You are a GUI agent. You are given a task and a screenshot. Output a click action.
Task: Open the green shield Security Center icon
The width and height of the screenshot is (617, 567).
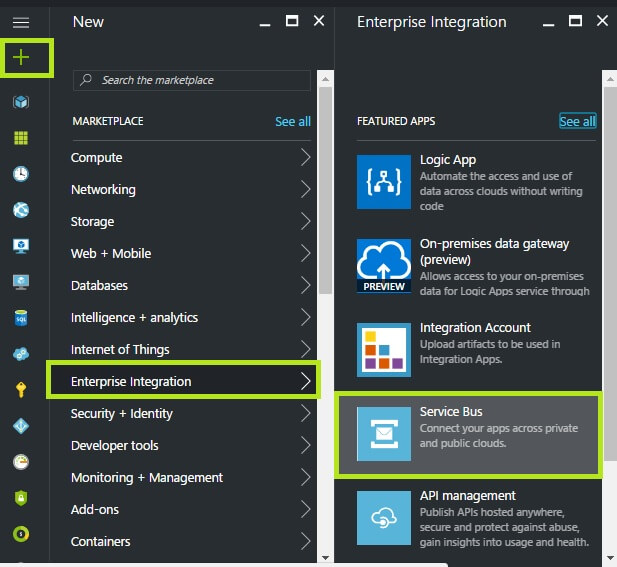21,498
